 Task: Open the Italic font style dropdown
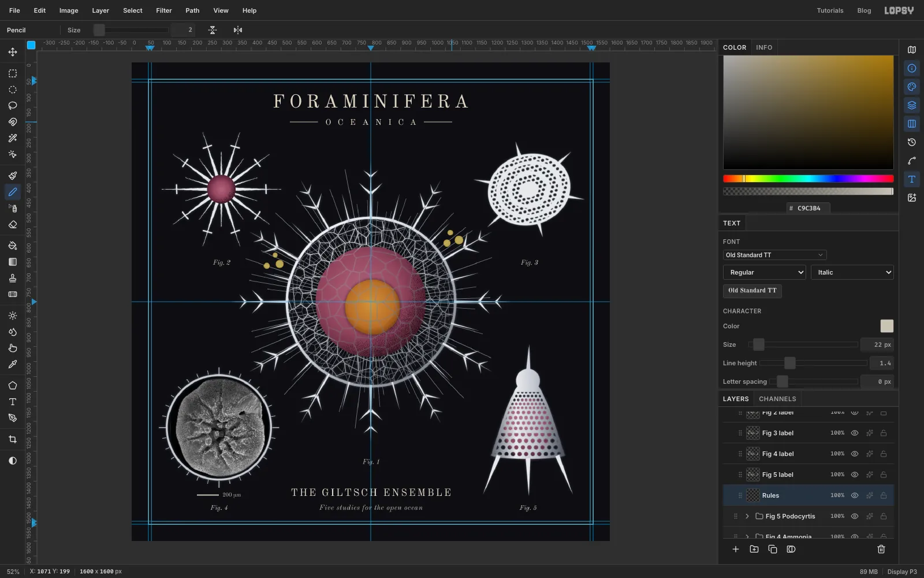[x=852, y=272]
